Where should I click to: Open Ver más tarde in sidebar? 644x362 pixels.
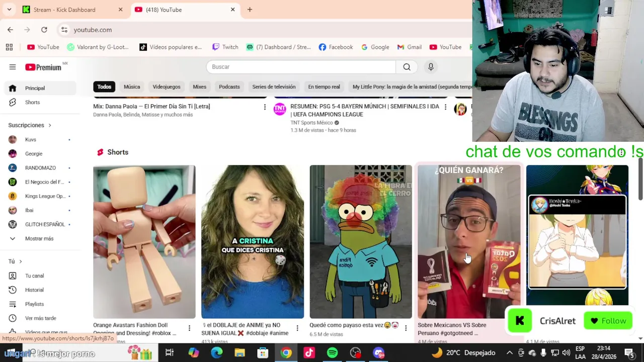click(x=40, y=318)
